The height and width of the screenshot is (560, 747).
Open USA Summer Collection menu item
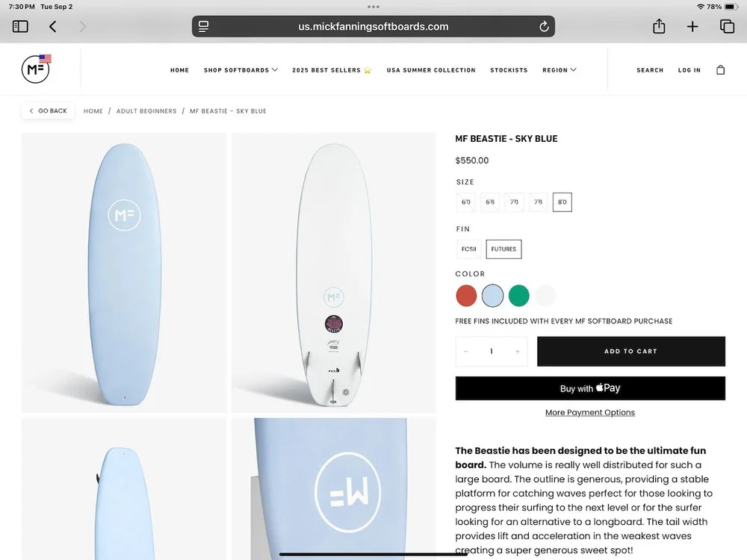[x=431, y=70]
